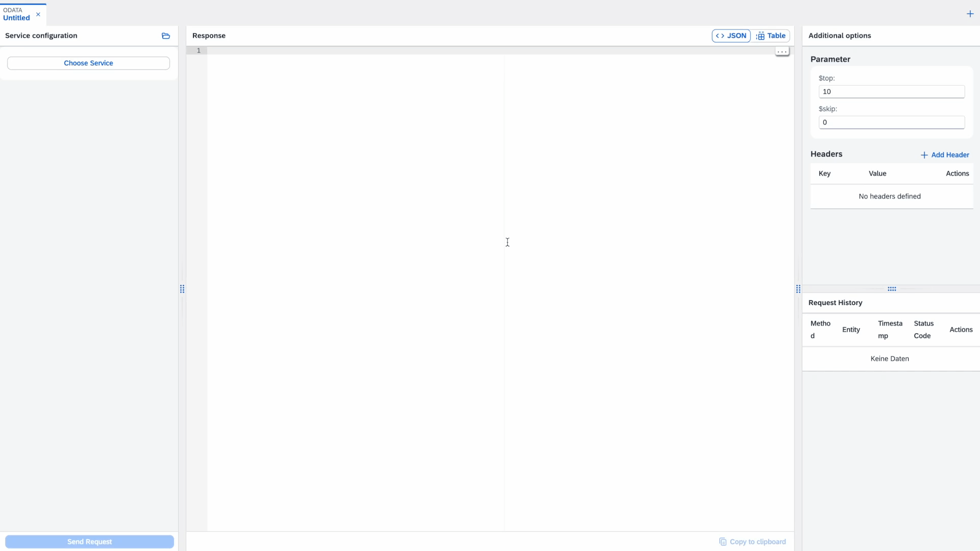Open the folder icon in Service configuration
This screenshot has height=551, width=980.
coord(166,36)
